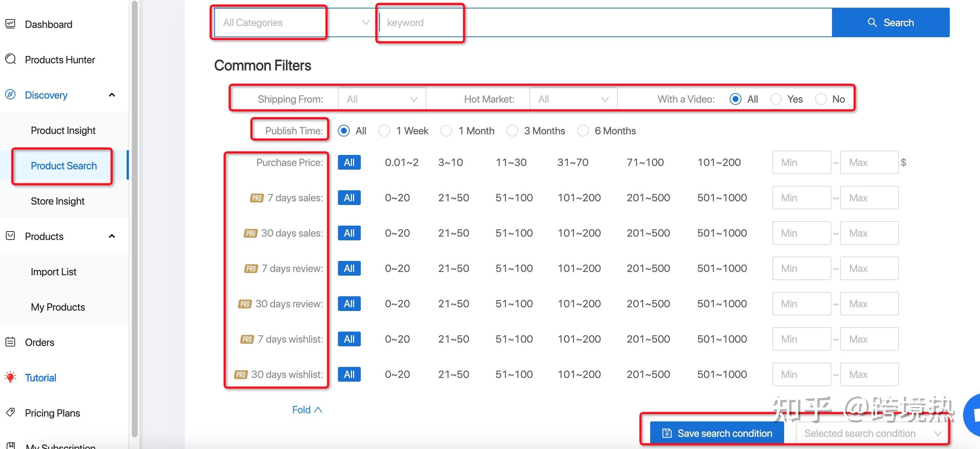Go to Store Insight menu item
Image resolution: width=980 pixels, height=449 pixels.
coord(57,201)
